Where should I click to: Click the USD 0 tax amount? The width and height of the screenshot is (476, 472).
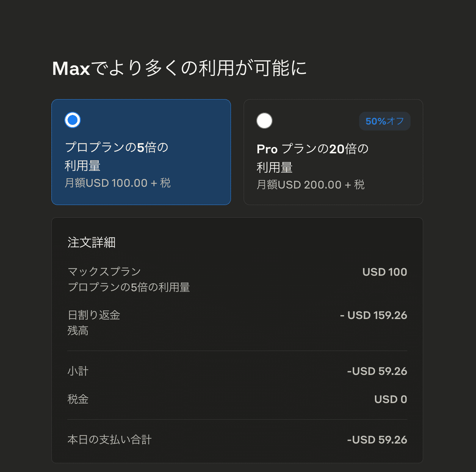pos(391,399)
